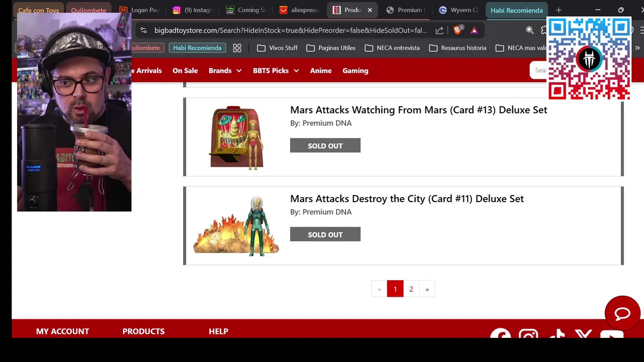
Task: Switch to the Quilombete browser tab
Action: click(x=89, y=10)
